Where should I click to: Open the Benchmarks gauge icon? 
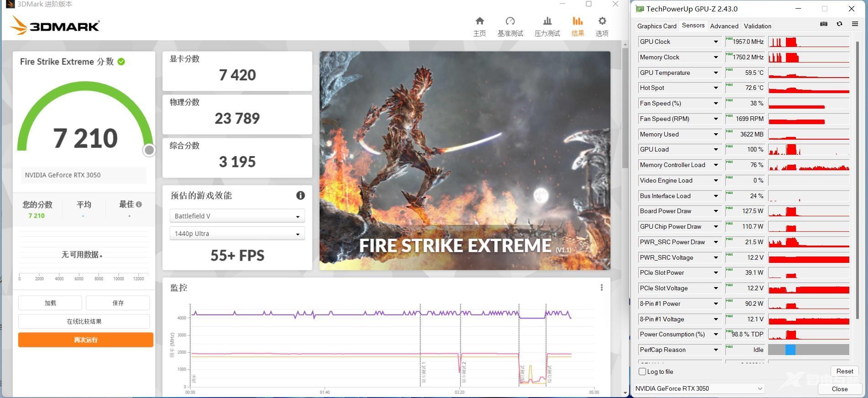[x=510, y=21]
